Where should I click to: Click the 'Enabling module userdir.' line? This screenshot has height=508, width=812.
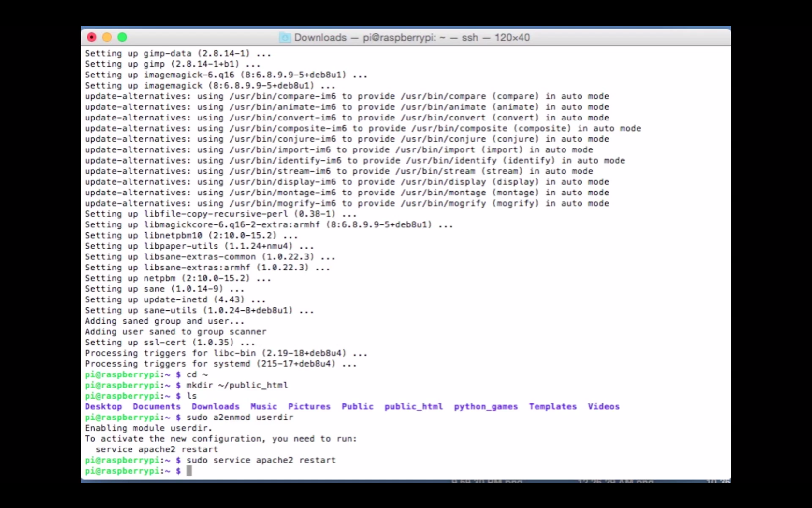coord(148,428)
